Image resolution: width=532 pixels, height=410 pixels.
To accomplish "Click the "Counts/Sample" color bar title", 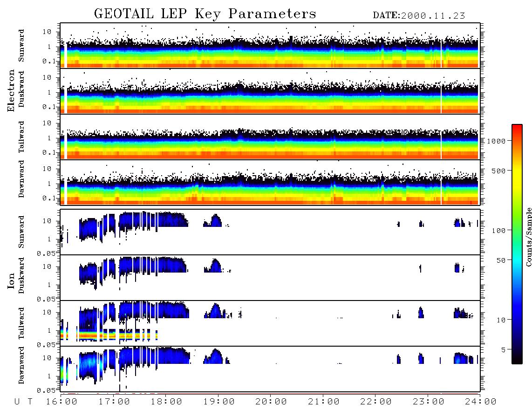I will click(528, 237).
